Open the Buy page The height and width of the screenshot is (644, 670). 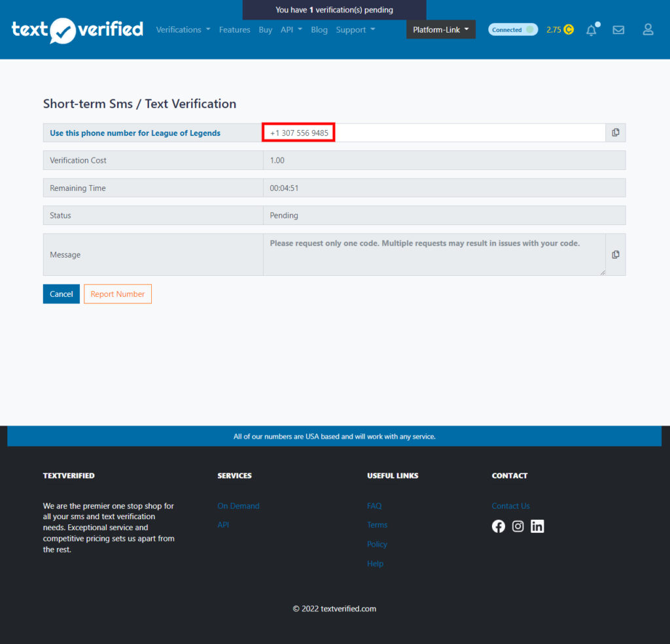266,30
